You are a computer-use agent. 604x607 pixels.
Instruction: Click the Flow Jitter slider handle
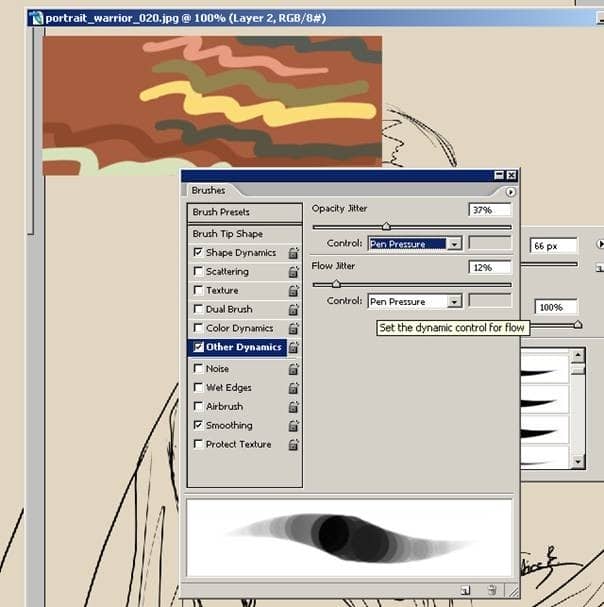[336, 284]
